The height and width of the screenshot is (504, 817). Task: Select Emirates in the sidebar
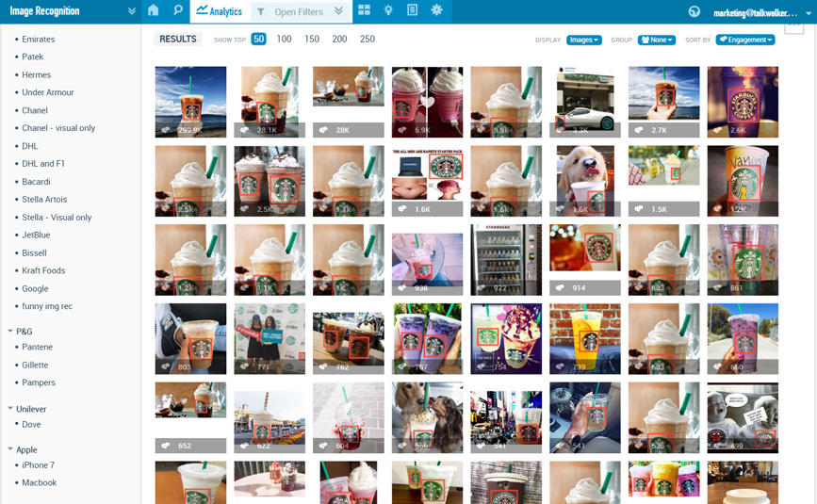click(x=38, y=39)
